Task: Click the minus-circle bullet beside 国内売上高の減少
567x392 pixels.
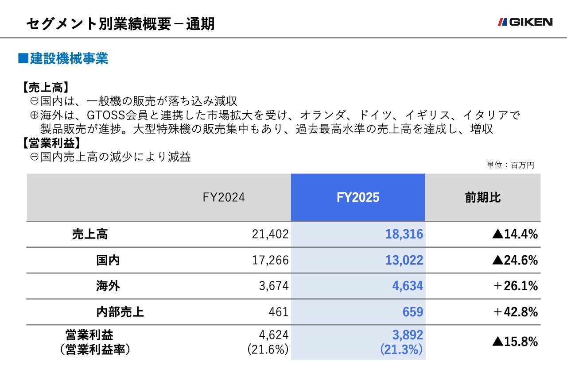Action: pos(34,157)
